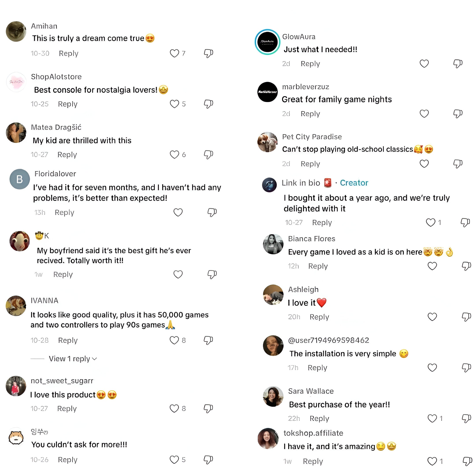Open GlowAura's profile picture
Image resolution: width=476 pixels, height=476 pixels.
coord(267,42)
